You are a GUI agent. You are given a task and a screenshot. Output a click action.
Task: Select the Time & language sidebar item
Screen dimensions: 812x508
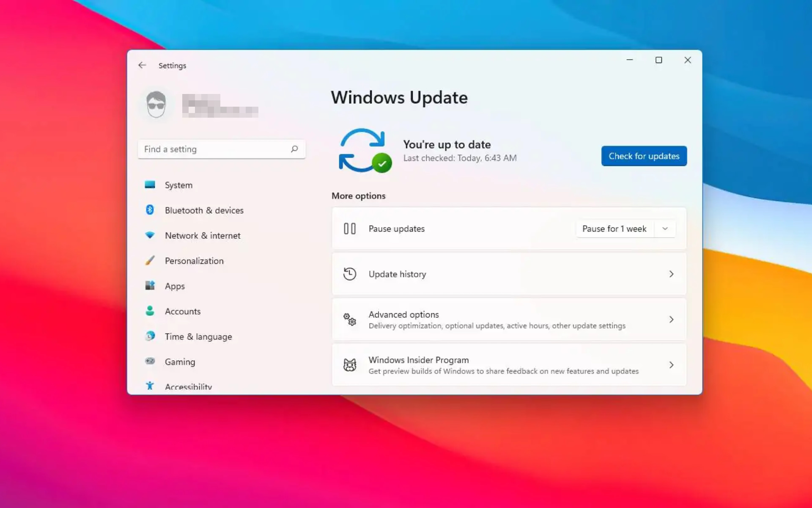(x=198, y=336)
